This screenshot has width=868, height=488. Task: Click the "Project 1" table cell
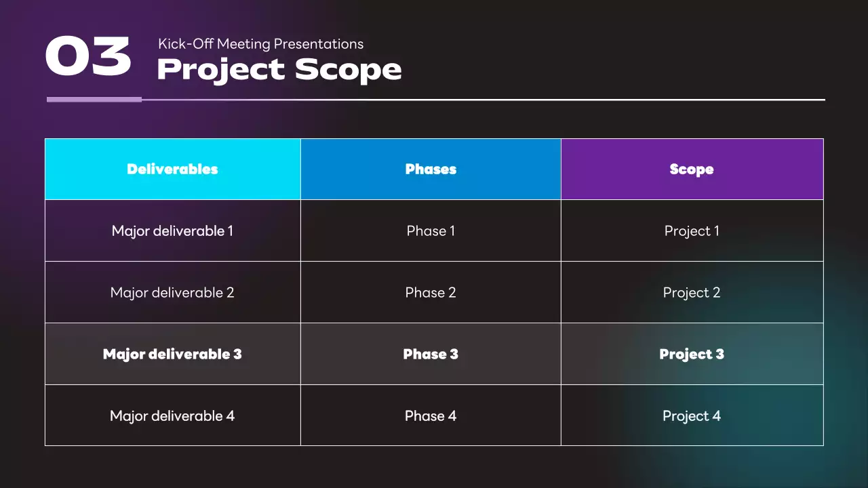(x=692, y=231)
